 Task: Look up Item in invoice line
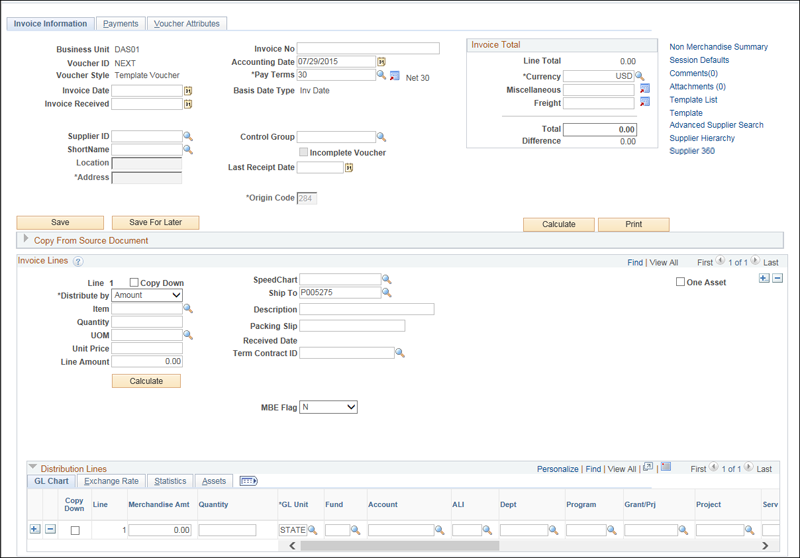pyautogui.click(x=188, y=308)
